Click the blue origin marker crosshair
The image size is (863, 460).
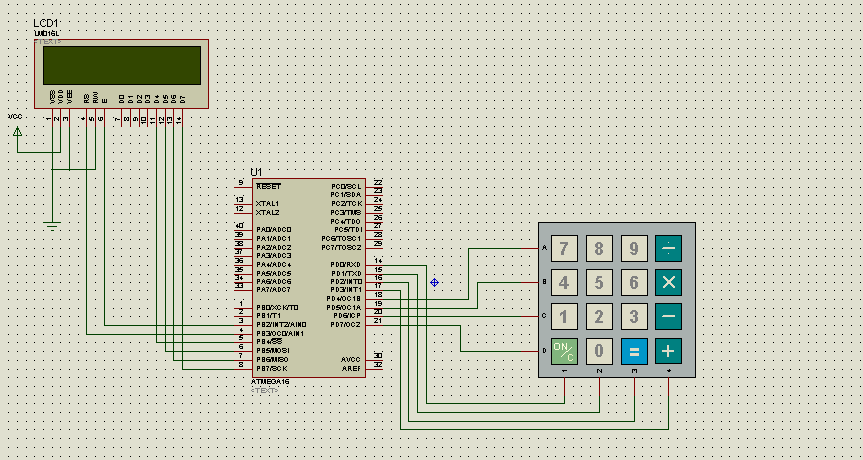click(x=434, y=283)
